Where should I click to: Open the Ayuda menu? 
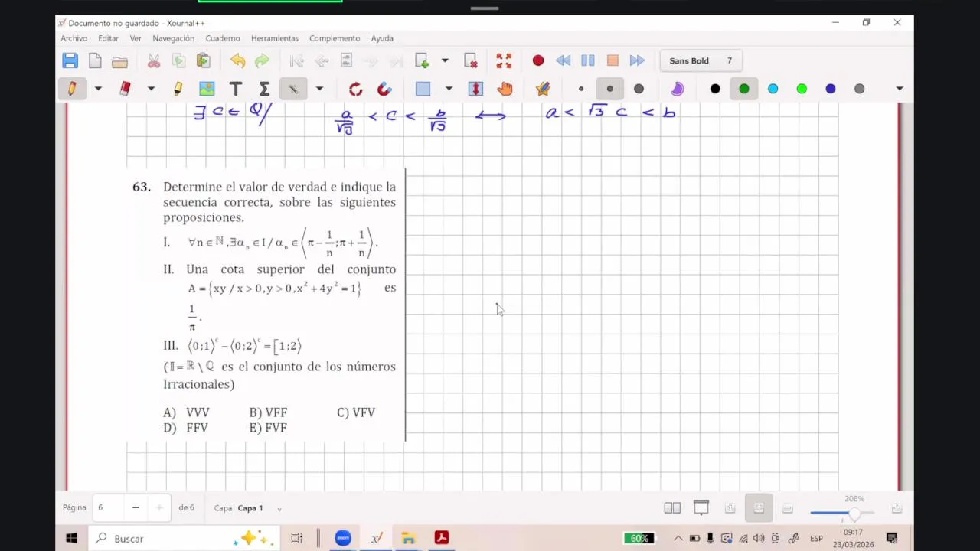point(382,38)
